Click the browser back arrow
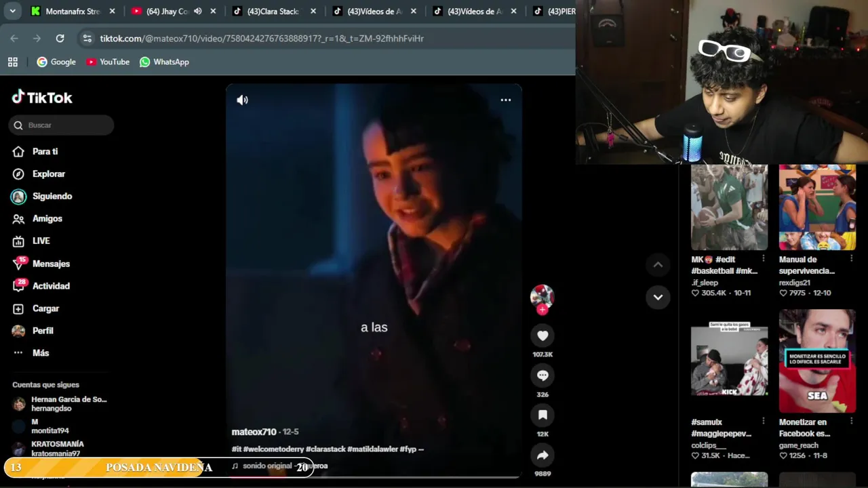The image size is (868, 488). click(14, 39)
